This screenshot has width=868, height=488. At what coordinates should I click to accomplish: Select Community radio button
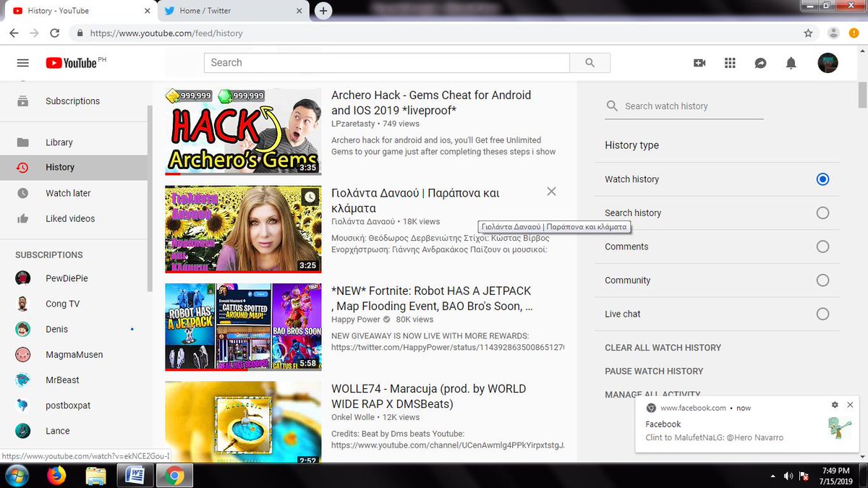click(822, 281)
